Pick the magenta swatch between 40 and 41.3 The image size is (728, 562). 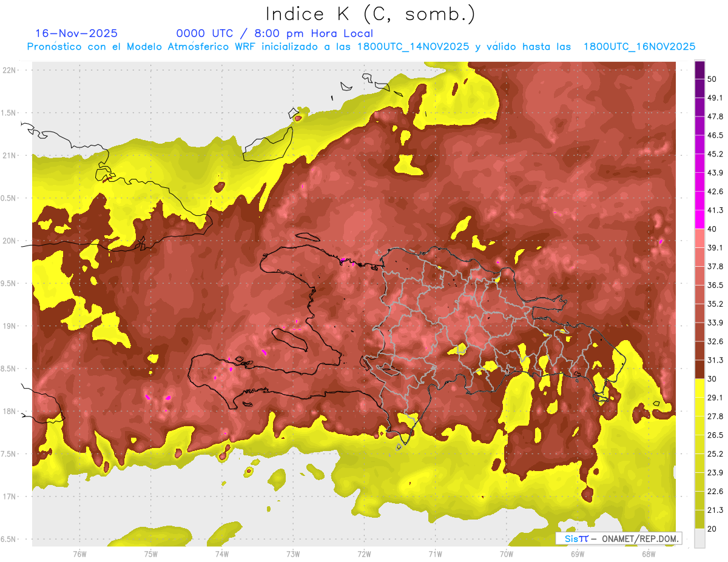pyautogui.click(x=699, y=219)
